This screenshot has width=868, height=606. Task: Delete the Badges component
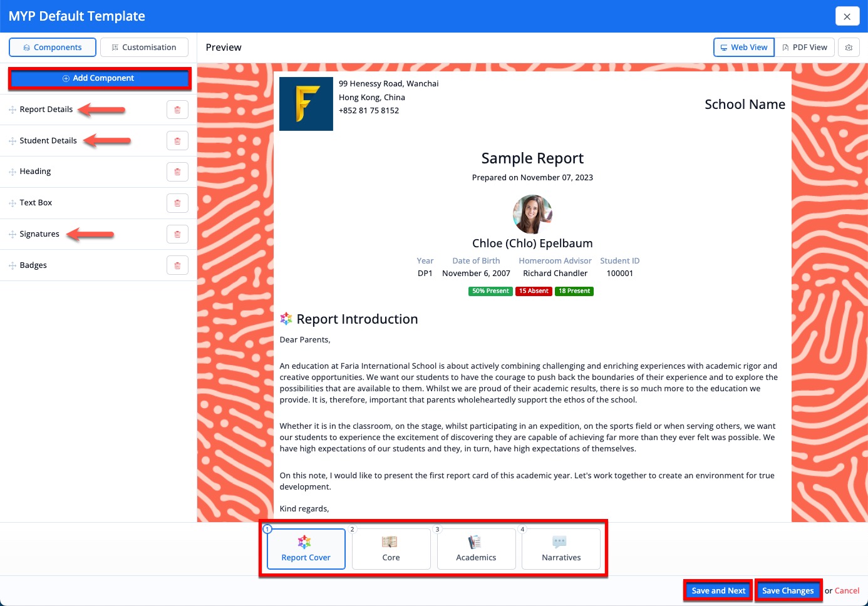(x=177, y=265)
